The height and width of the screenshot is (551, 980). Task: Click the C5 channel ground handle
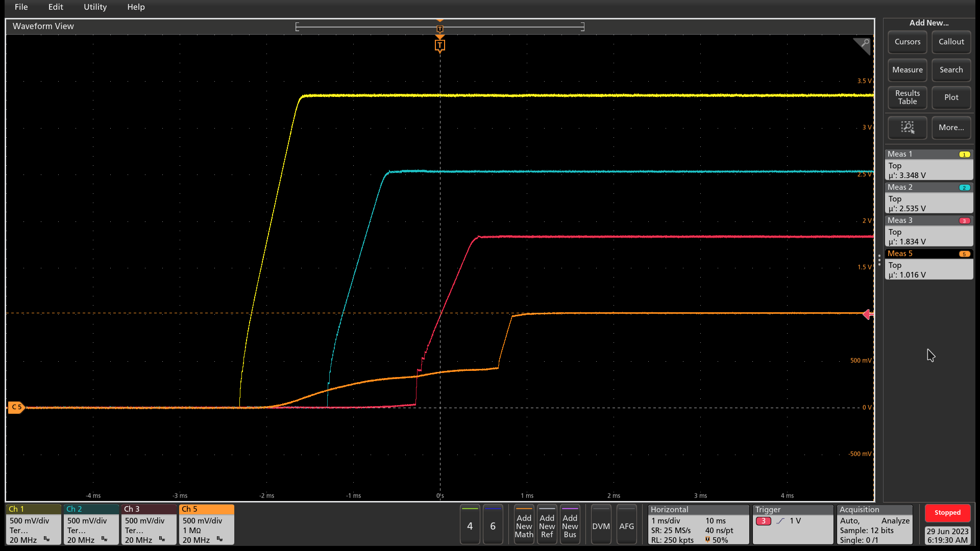(16, 407)
